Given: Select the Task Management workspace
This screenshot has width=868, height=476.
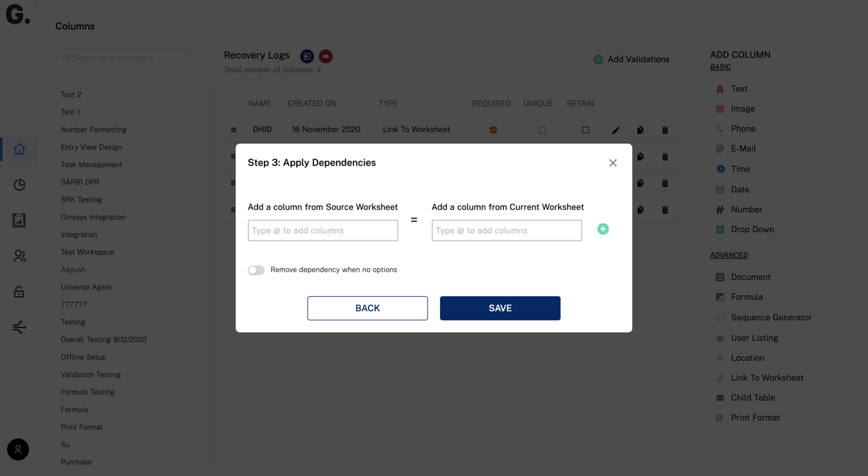Looking at the screenshot, I should pyautogui.click(x=91, y=164).
